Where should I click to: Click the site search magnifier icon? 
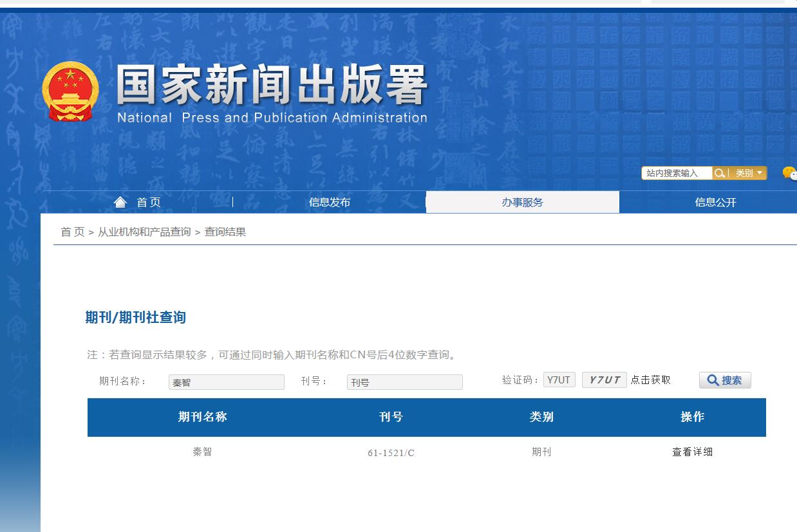click(719, 173)
